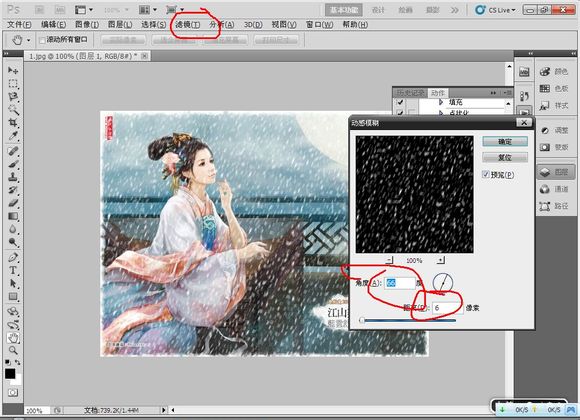Select the Path Selection tool
580x420 pixels.
coord(13,283)
